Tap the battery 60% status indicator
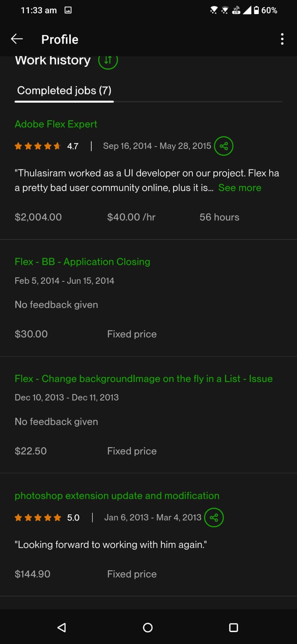297x644 pixels. 266,10
